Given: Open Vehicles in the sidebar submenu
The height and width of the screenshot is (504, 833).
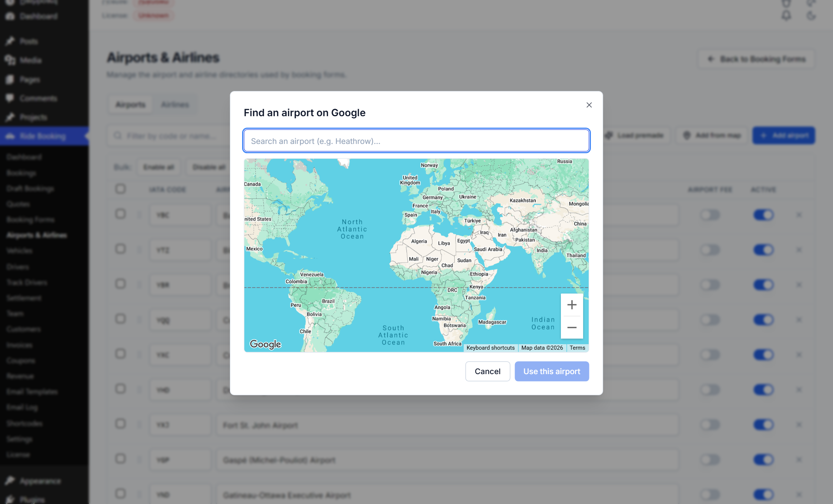Looking at the screenshot, I should coord(20,251).
